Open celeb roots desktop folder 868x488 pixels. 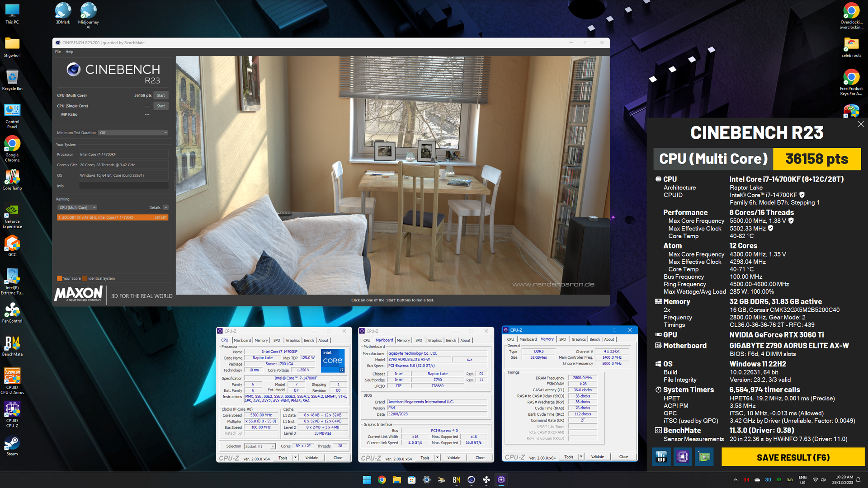coord(851,47)
